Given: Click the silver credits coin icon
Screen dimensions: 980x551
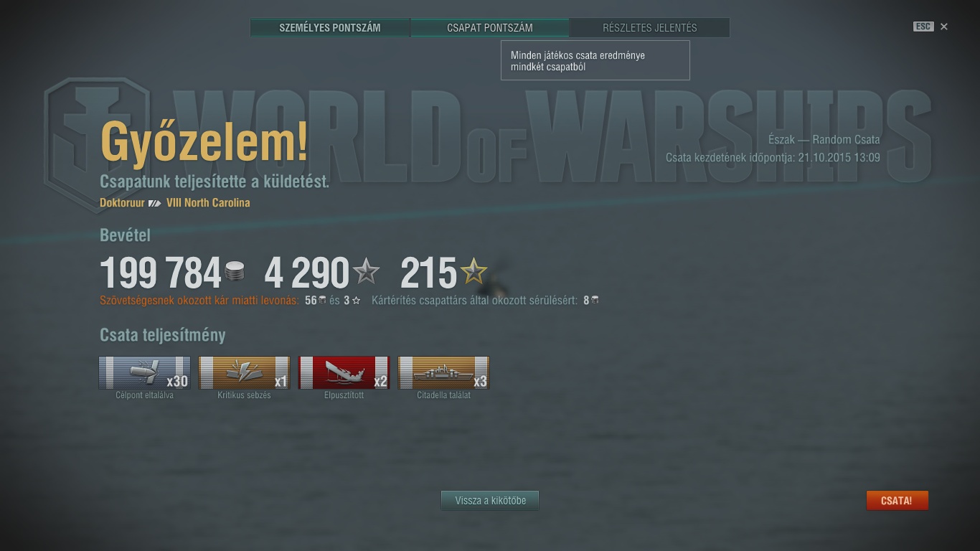Looking at the screenshot, I should point(234,272).
